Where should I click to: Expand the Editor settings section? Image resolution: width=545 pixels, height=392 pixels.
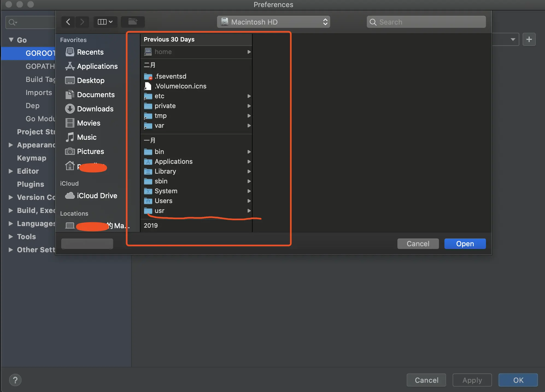[11, 171]
